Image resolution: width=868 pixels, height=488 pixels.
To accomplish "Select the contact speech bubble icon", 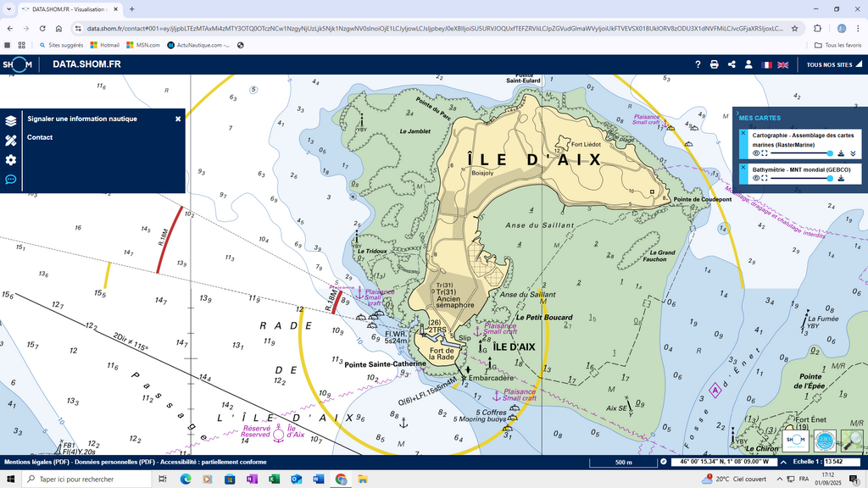I will pyautogui.click(x=10, y=180).
